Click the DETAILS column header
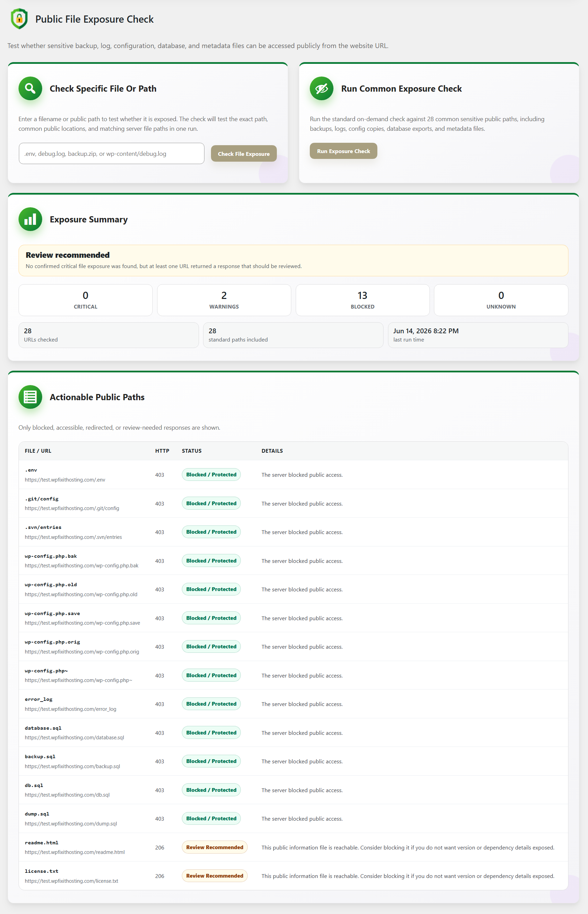This screenshot has width=588, height=914. click(272, 451)
